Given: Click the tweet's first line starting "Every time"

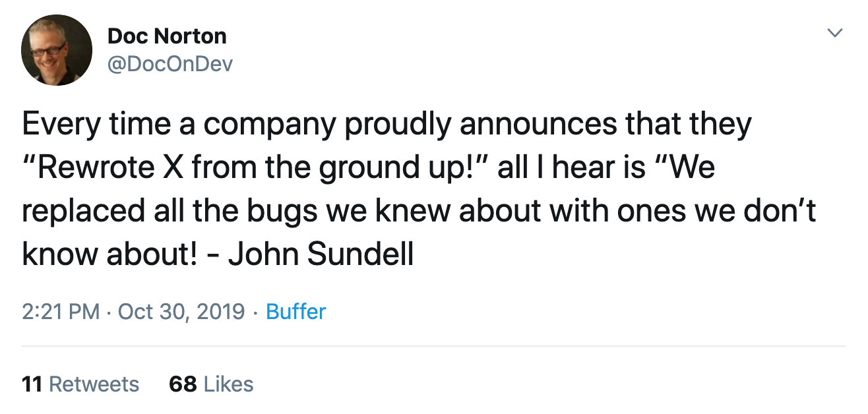Looking at the screenshot, I should (387, 125).
